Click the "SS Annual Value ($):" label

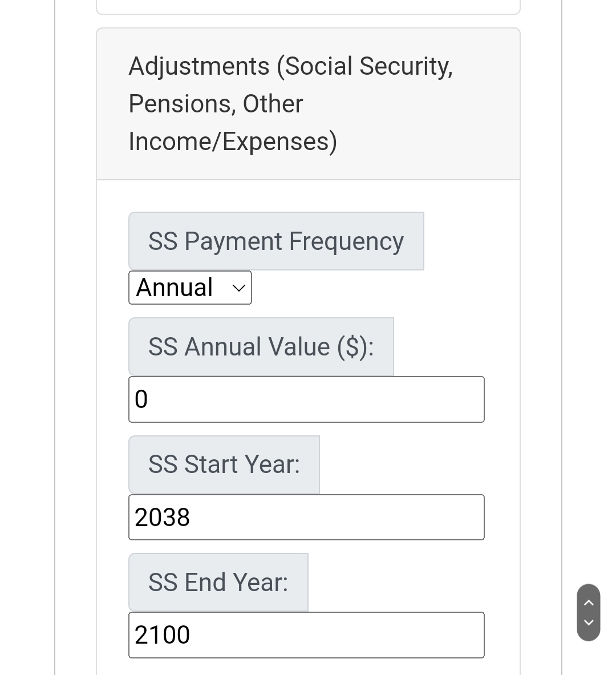(x=261, y=346)
